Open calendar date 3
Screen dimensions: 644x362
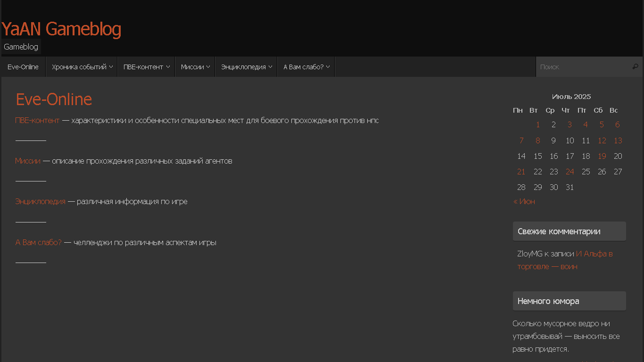(570, 124)
